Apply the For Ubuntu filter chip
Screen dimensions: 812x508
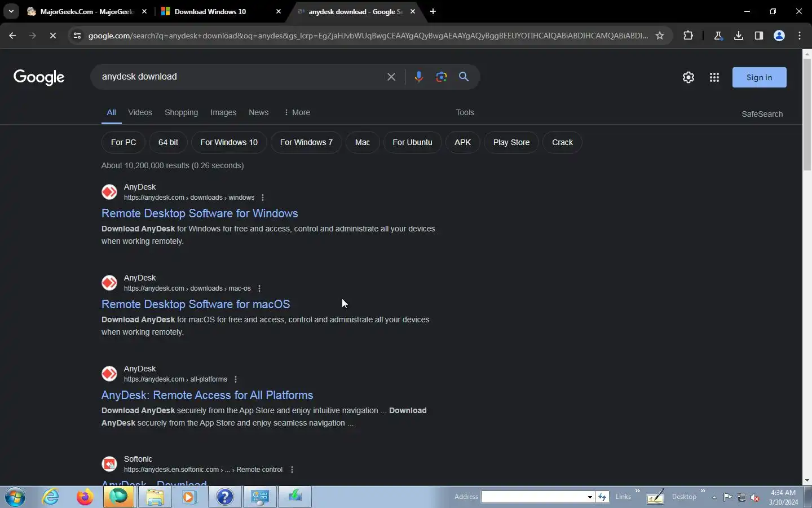412,142
